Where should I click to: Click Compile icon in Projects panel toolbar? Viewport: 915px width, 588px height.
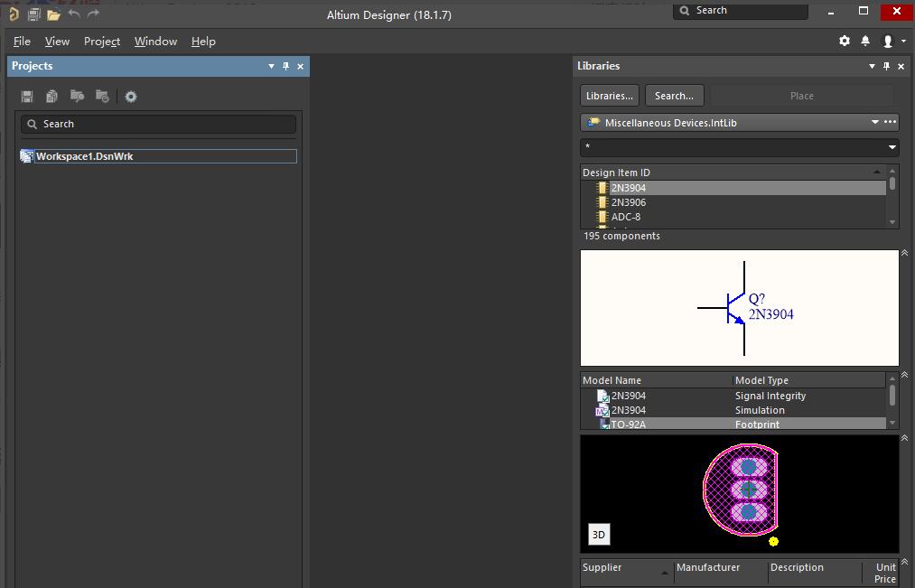point(51,97)
